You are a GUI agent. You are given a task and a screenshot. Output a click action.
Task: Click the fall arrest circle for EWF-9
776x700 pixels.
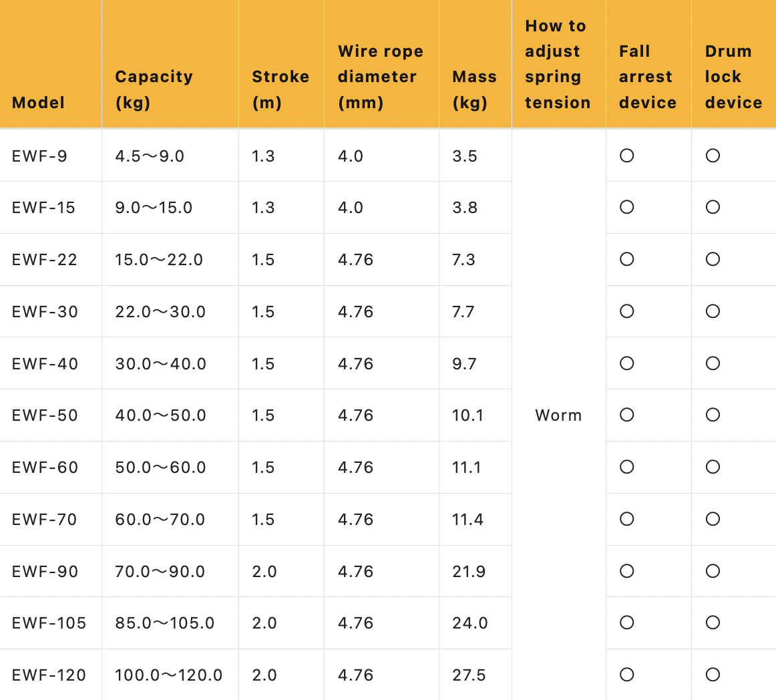coord(626,156)
